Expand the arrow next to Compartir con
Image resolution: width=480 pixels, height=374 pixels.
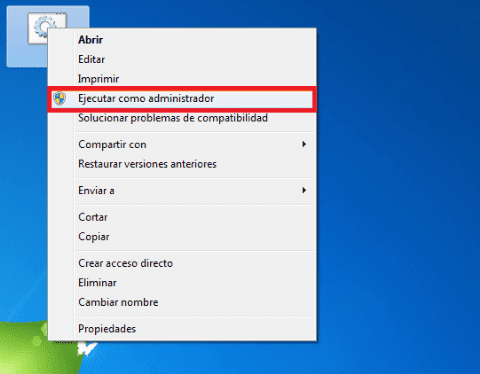304,144
